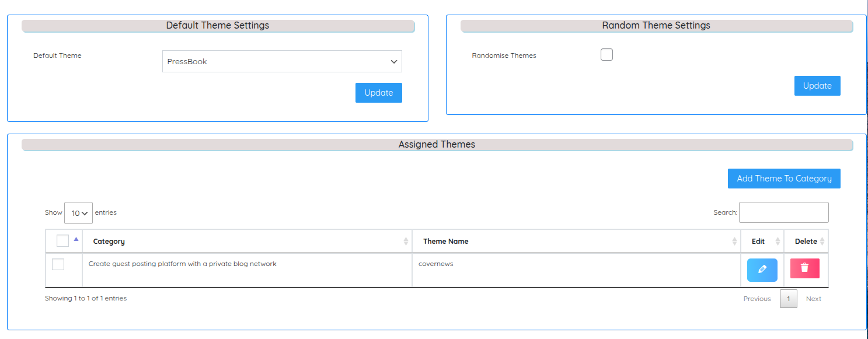Click Update in Random Theme Settings
The height and width of the screenshot is (339, 868).
[x=817, y=86]
